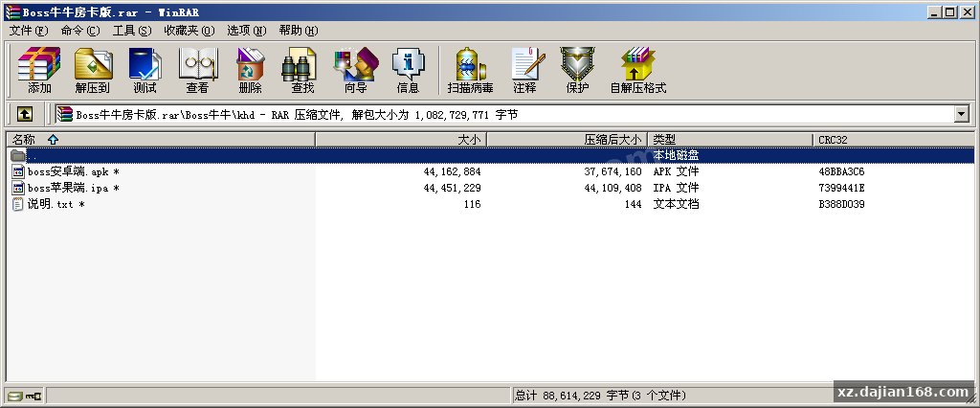This screenshot has width=980, height=408.
Task: Select file name boss安卓端.apk
Action: tap(74, 171)
